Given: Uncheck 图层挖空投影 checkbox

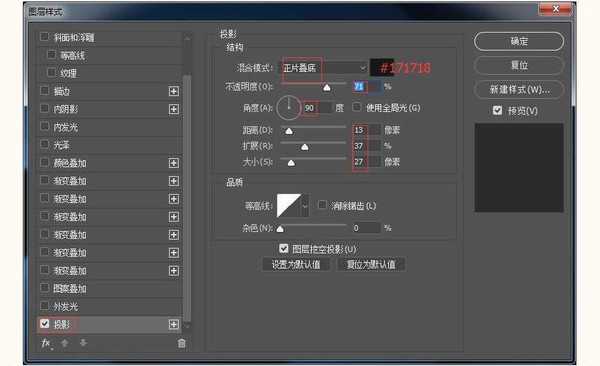Looking at the screenshot, I should pyautogui.click(x=284, y=249).
